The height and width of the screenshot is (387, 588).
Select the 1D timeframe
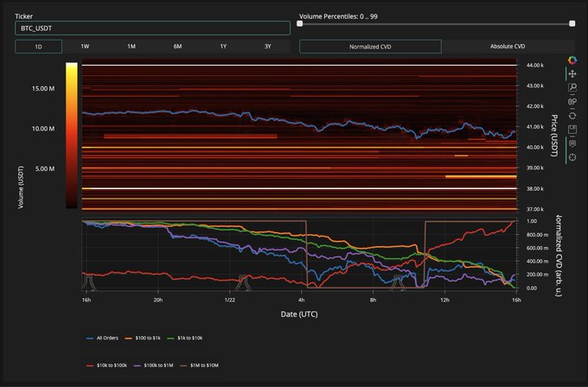coord(38,47)
